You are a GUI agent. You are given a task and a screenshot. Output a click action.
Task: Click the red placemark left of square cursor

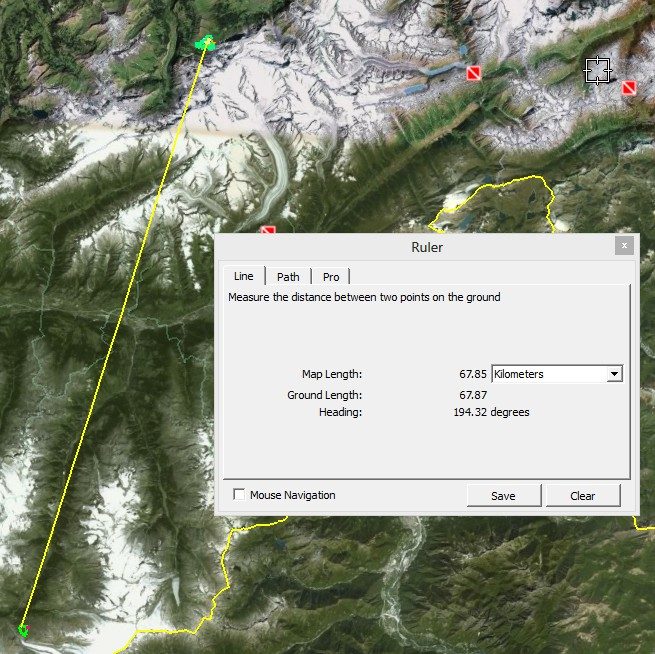tap(474, 73)
